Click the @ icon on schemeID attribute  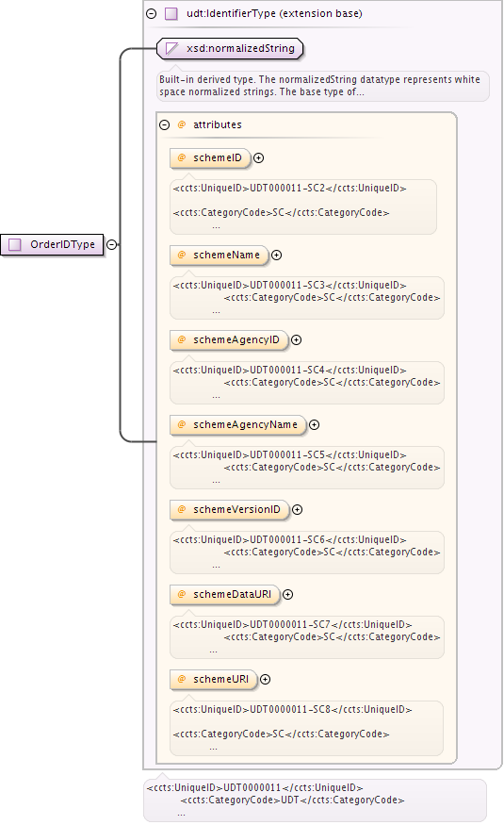click(x=182, y=157)
